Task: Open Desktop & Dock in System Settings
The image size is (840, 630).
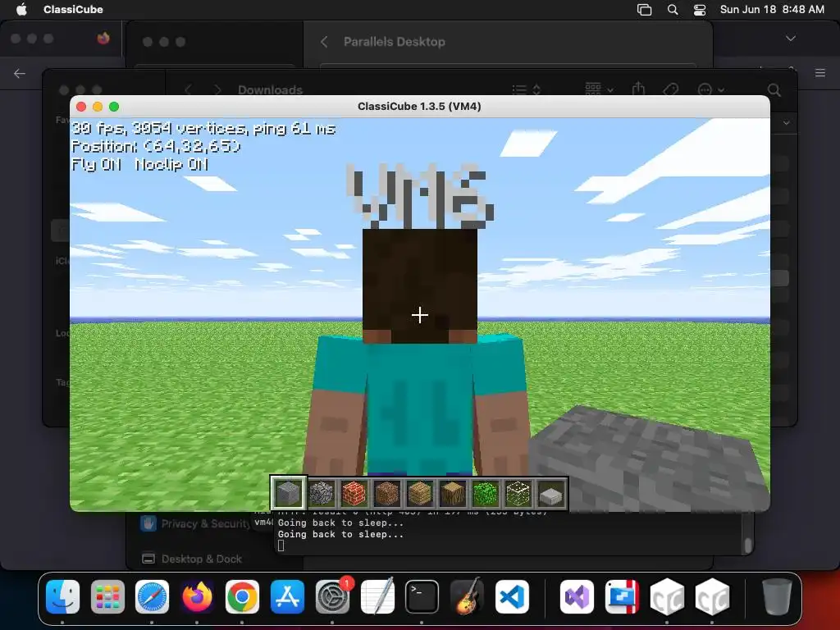Action: [x=192, y=559]
